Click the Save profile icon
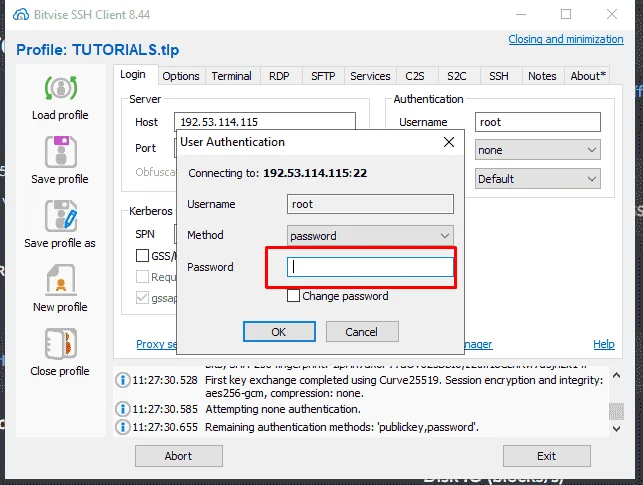The image size is (643, 485). point(61,152)
